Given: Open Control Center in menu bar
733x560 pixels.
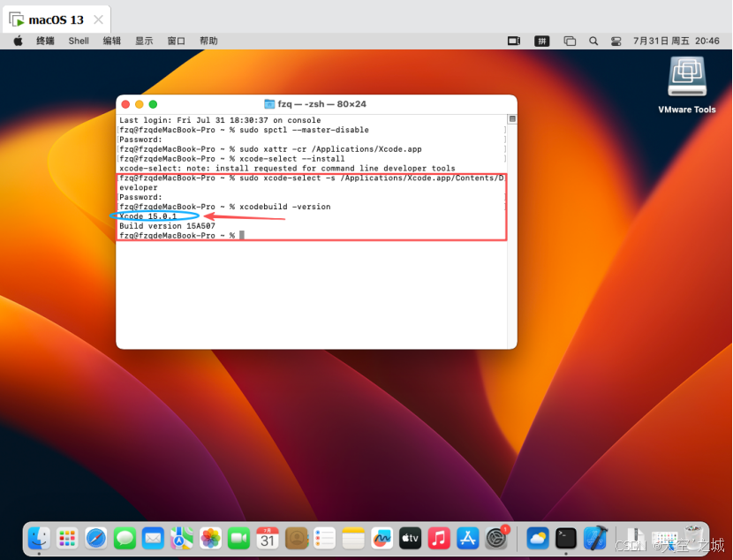Looking at the screenshot, I should click(x=616, y=42).
